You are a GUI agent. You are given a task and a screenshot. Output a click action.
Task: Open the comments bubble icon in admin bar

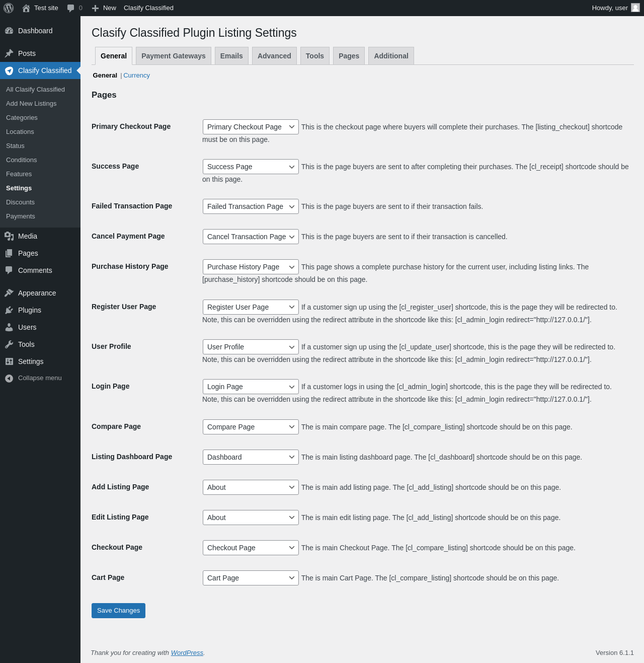coord(71,8)
